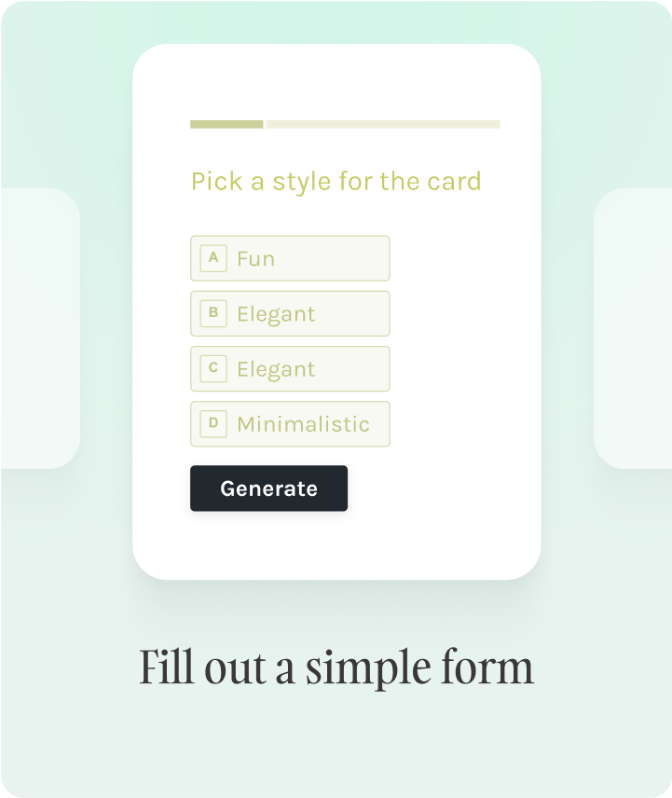The width and height of the screenshot is (672, 798).
Task: Click the C key badge icon
Action: [x=213, y=368]
